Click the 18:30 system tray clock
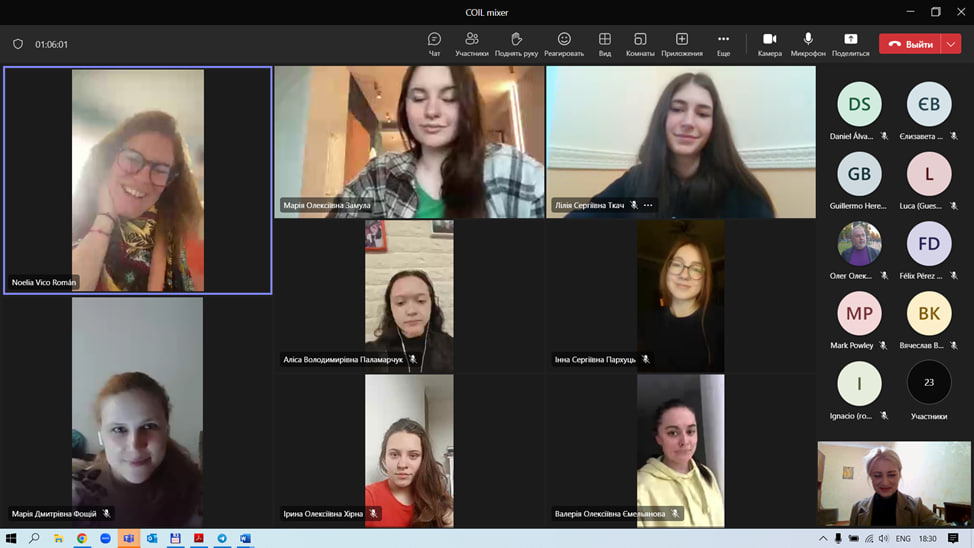The height and width of the screenshot is (548, 974). [927, 539]
